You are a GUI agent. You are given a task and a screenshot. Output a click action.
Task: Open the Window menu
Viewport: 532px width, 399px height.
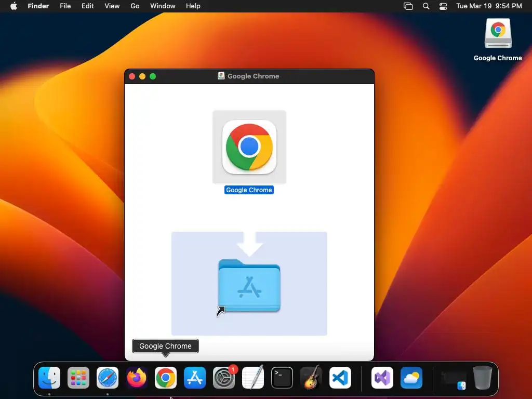click(163, 6)
